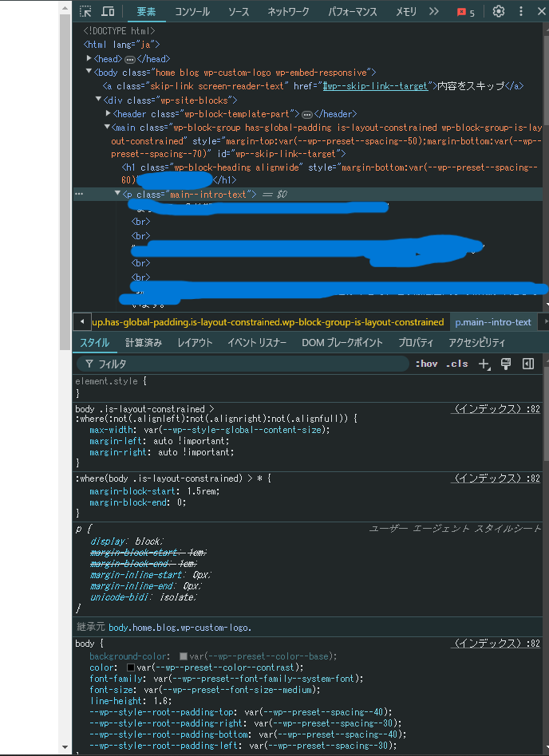Open the 計算済み styles tab
Image resolution: width=549 pixels, height=756 pixels.
click(x=144, y=343)
